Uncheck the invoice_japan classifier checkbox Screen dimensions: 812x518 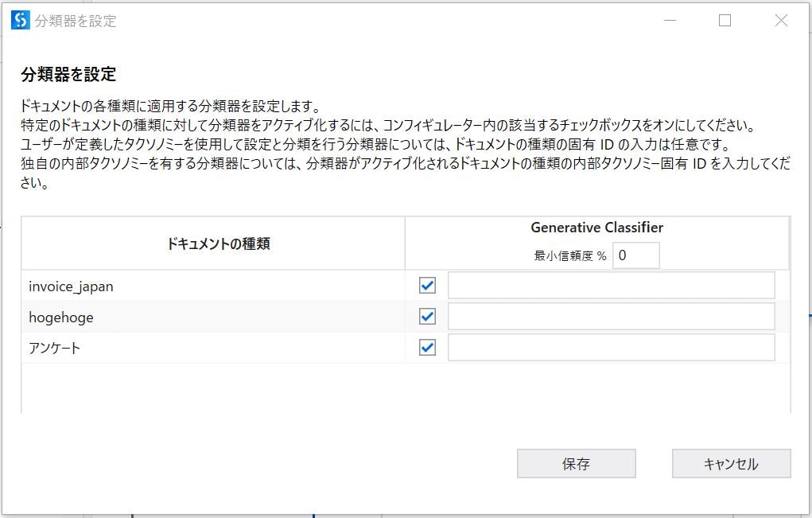point(426,284)
